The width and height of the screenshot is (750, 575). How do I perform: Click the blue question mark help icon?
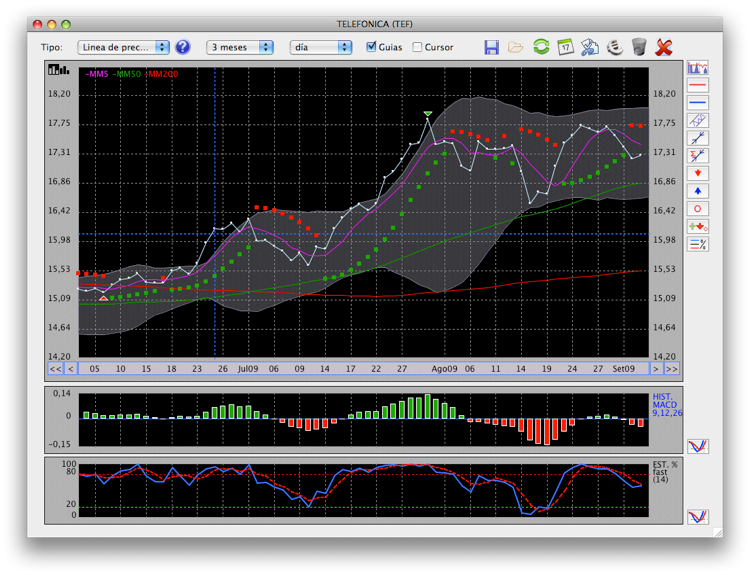click(183, 47)
